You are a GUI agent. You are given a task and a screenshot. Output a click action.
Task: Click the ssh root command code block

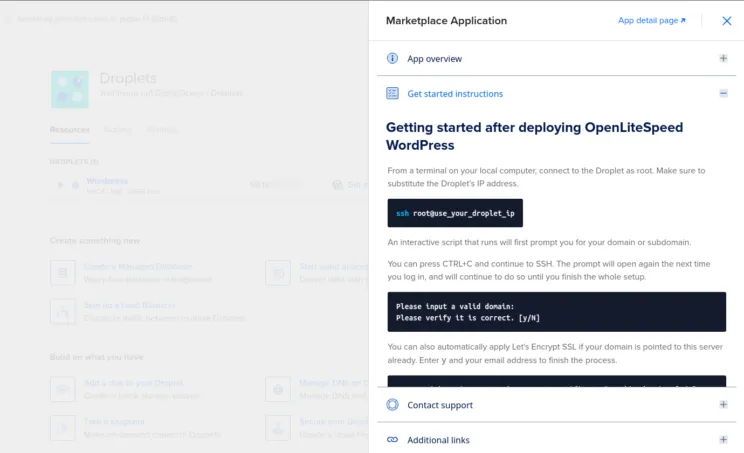tap(455, 213)
